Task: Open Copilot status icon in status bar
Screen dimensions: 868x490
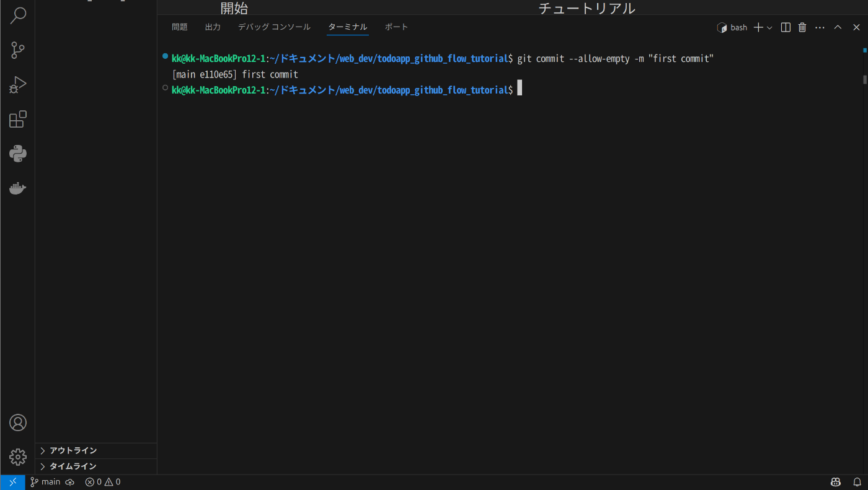Action: click(835, 482)
